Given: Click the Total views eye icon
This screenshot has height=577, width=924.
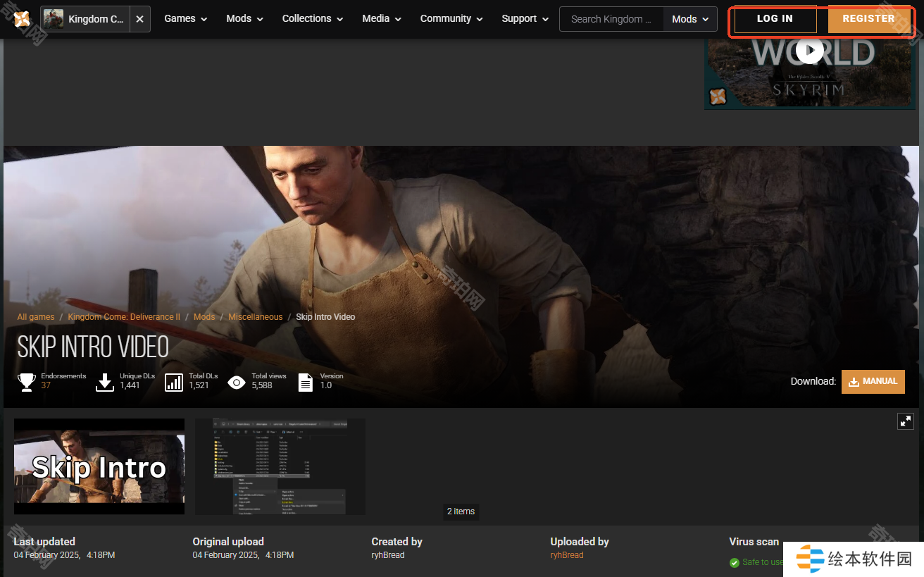Looking at the screenshot, I should click(x=237, y=382).
